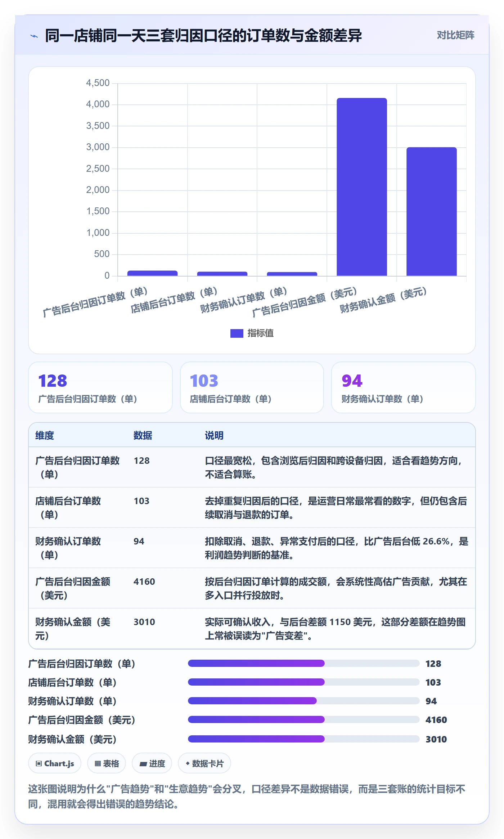Click progress bar for 财务确认金额 3010

click(304, 739)
